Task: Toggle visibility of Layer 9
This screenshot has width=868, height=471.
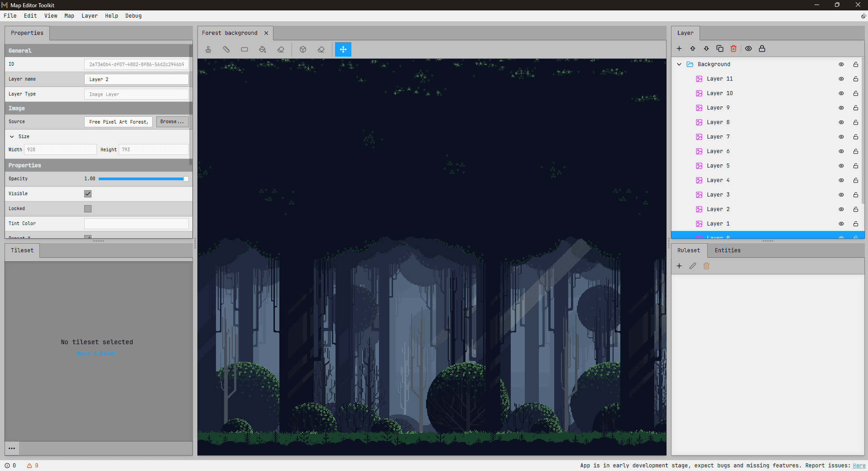Action: point(841,108)
